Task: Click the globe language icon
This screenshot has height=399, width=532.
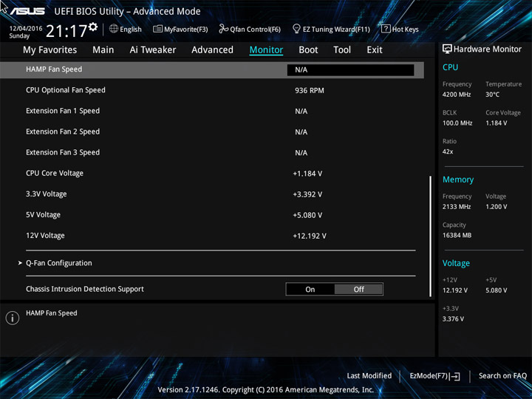Action: click(114, 29)
